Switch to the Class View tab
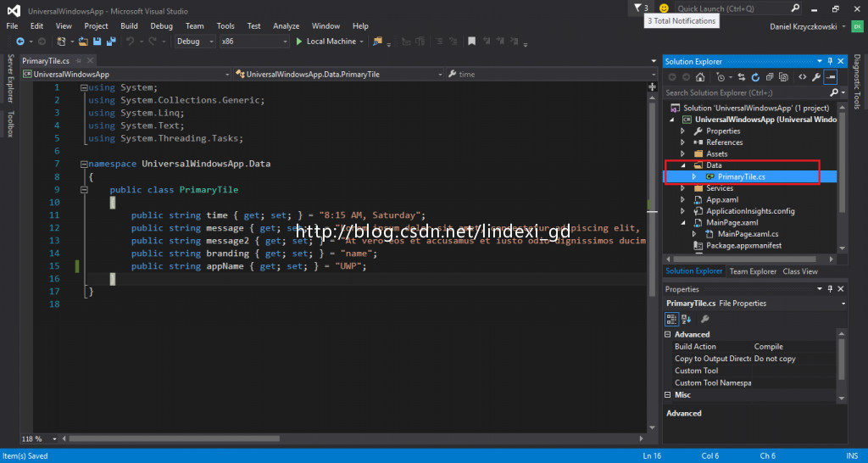 pos(800,271)
